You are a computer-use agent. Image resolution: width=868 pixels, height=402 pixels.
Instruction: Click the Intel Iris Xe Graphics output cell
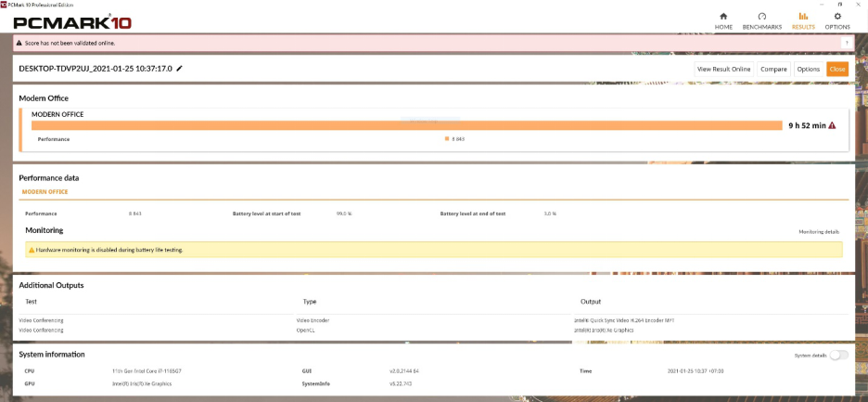pyautogui.click(x=604, y=330)
